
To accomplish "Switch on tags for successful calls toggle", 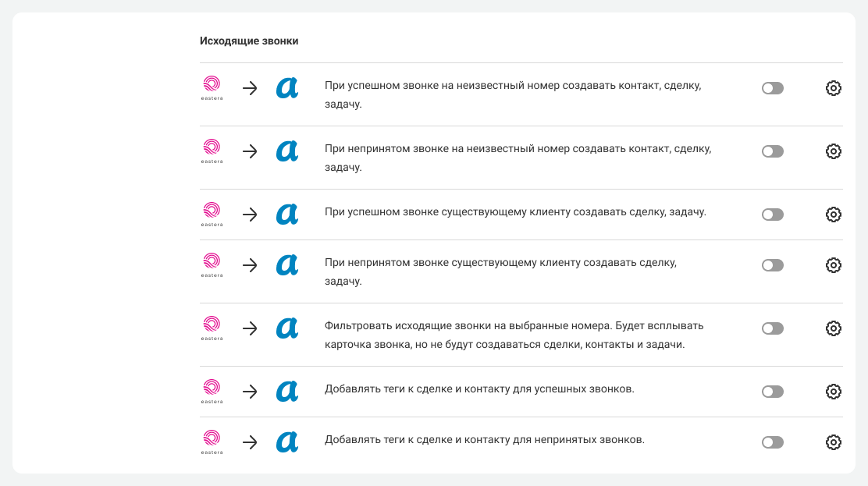I will pos(772,392).
